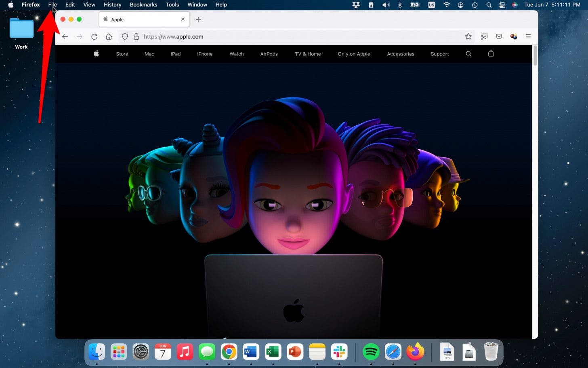Screen dimensions: 588x368
Task: Open the tracking protection shield icon
Action: point(125,36)
